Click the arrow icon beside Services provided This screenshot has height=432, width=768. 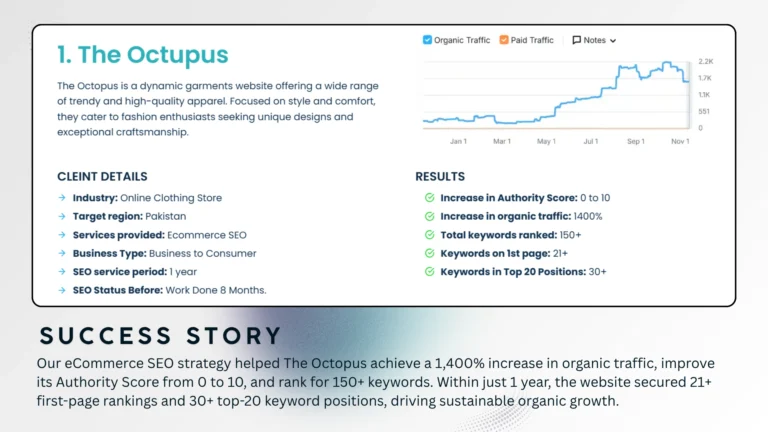pyautogui.click(x=62, y=235)
